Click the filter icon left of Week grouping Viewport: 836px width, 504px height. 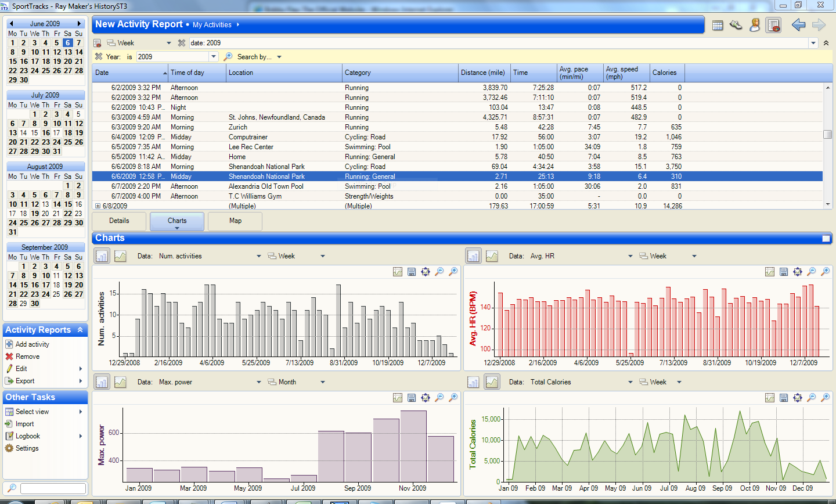98,43
